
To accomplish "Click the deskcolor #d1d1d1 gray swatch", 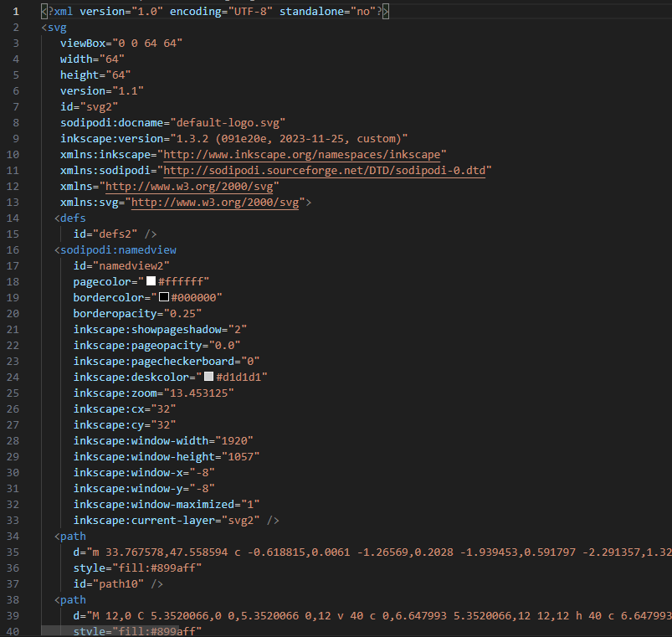I will (209, 377).
